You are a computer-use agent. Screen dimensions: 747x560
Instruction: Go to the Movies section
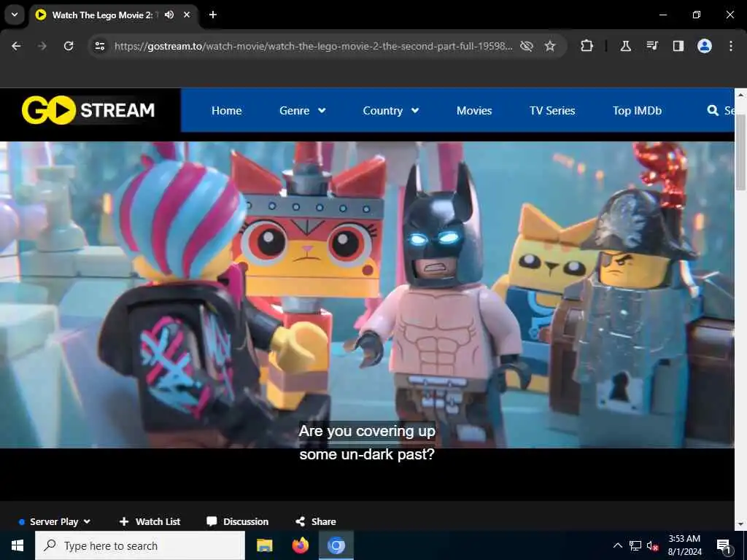tap(474, 111)
